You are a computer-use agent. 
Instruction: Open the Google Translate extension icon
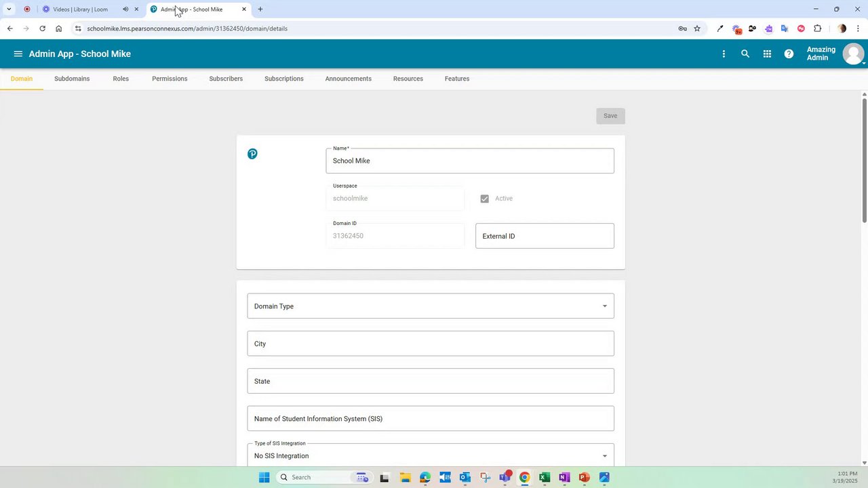click(785, 28)
